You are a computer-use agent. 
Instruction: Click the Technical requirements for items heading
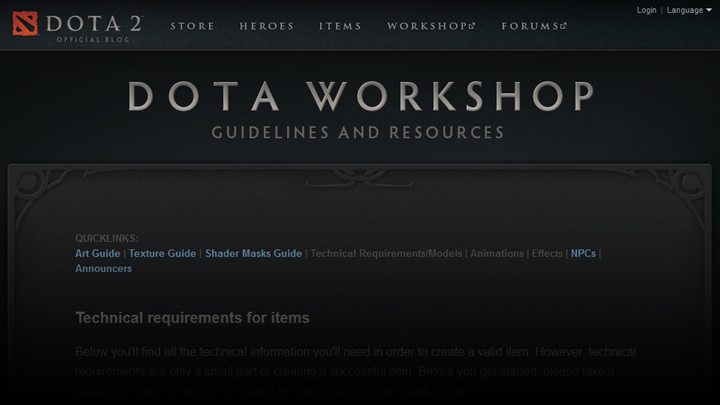coord(192,318)
